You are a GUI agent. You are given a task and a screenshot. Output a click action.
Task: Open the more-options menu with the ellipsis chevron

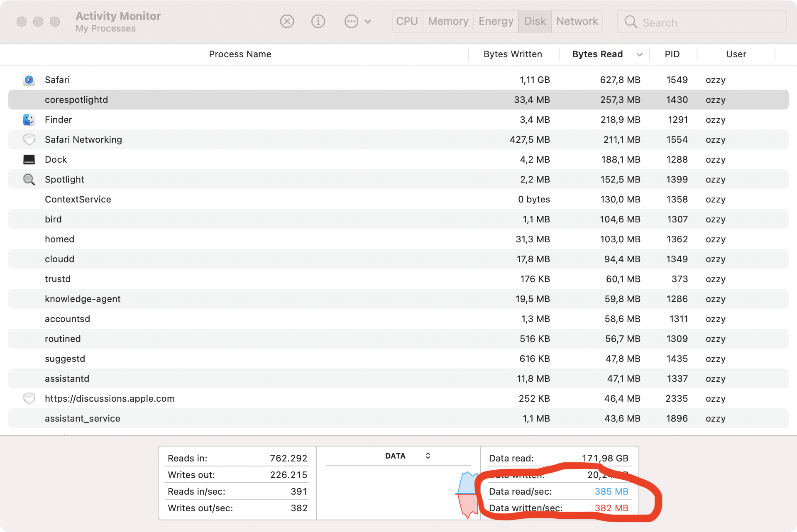coord(357,21)
